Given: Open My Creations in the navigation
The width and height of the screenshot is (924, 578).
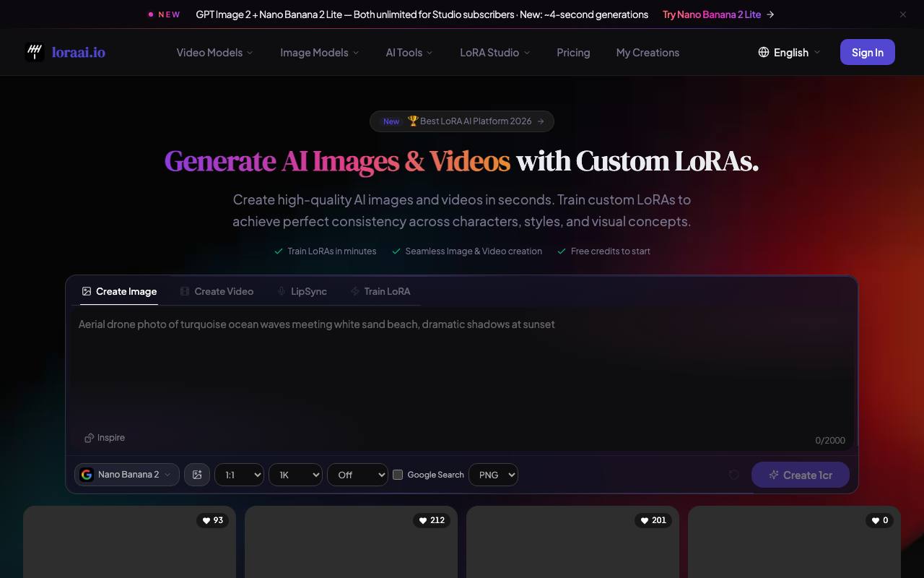Looking at the screenshot, I should tap(648, 53).
